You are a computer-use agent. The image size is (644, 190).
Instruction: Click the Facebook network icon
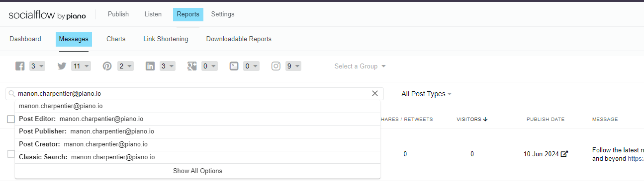tap(20, 66)
